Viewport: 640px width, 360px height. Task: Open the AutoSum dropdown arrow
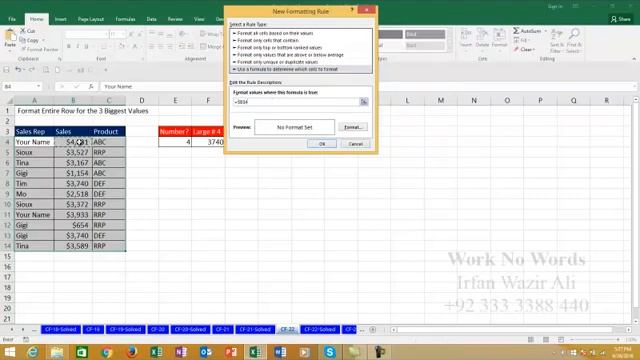[x=545, y=31]
